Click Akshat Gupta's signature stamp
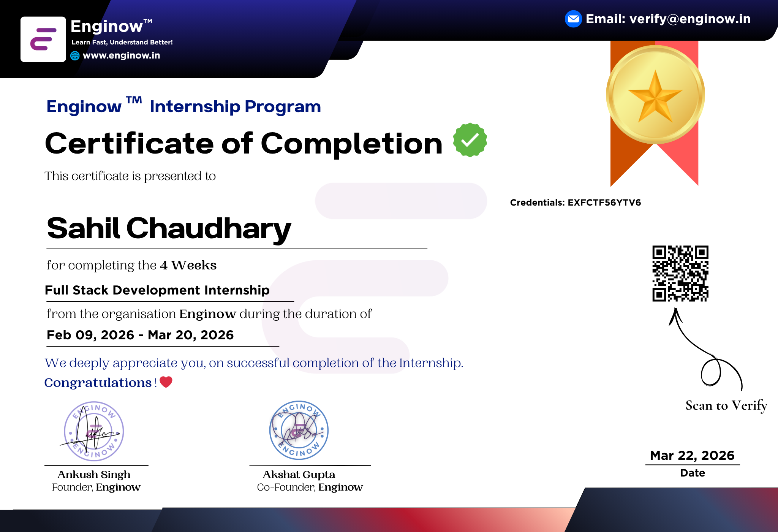This screenshot has height=532, width=778. click(299, 430)
